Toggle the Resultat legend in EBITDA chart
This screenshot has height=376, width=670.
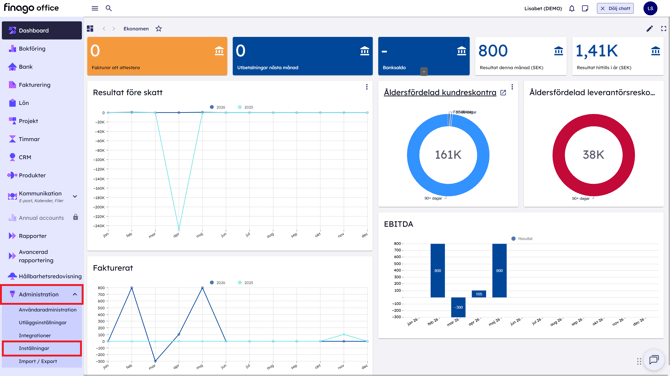pyautogui.click(x=522, y=238)
